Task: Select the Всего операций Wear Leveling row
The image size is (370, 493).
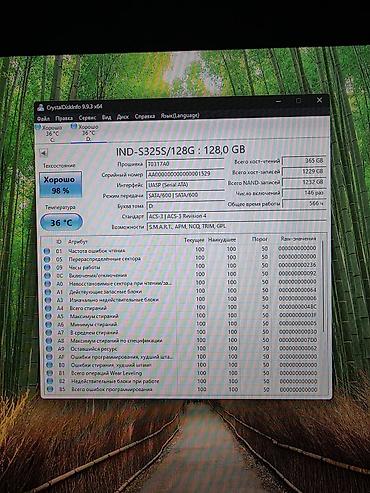Action: [182, 373]
